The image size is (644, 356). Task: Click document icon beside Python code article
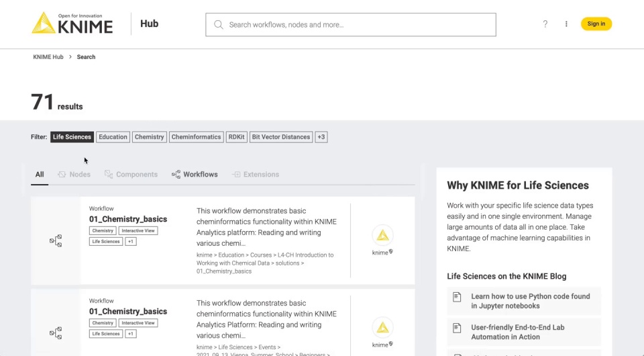tap(457, 297)
